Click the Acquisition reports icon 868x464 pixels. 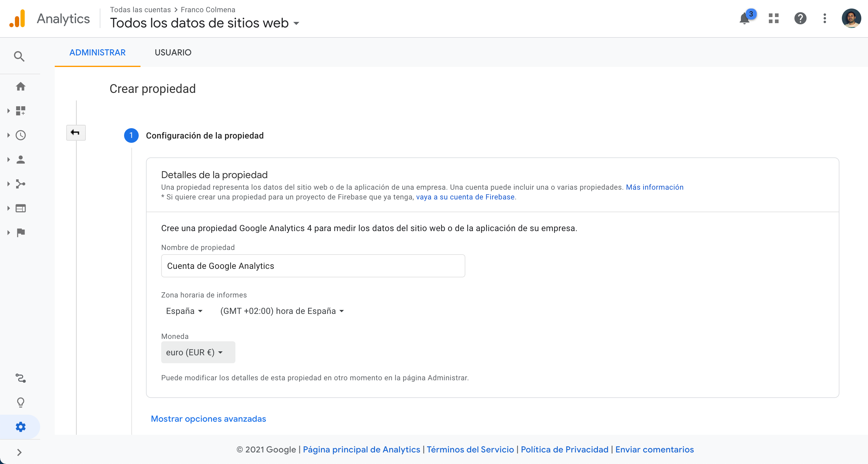[21, 184]
